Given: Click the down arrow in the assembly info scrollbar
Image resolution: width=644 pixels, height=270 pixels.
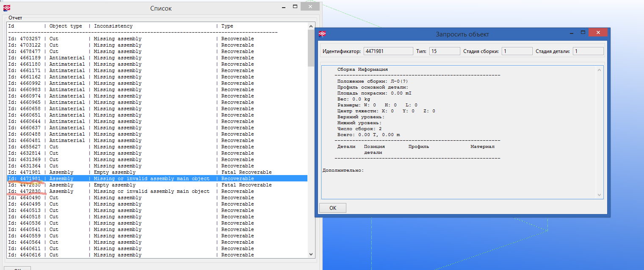Looking at the screenshot, I should point(600,195).
